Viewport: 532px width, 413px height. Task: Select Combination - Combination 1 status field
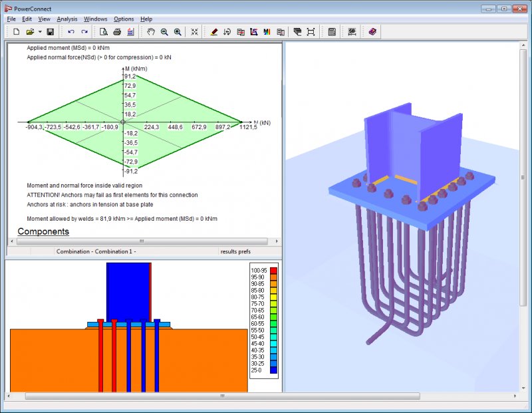(96, 251)
